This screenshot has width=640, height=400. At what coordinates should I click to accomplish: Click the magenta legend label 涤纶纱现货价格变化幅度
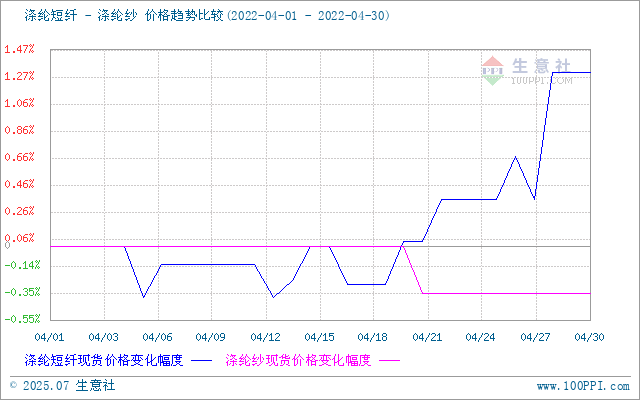298,360
